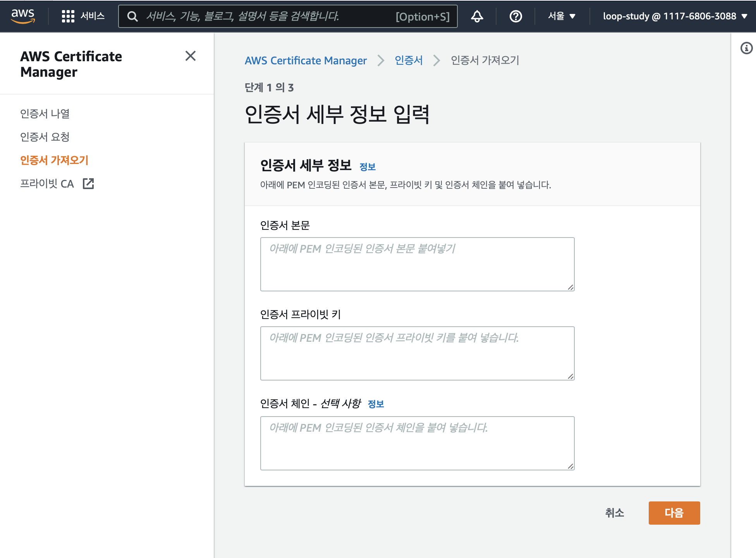756x558 pixels.
Task: Click the 취소 cancel button
Action: click(x=614, y=513)
